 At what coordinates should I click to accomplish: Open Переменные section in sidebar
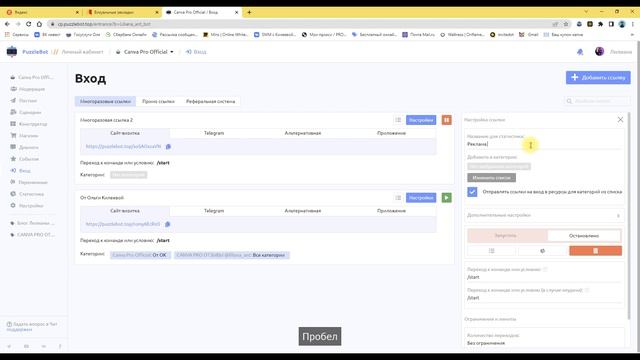pos(29,182)
